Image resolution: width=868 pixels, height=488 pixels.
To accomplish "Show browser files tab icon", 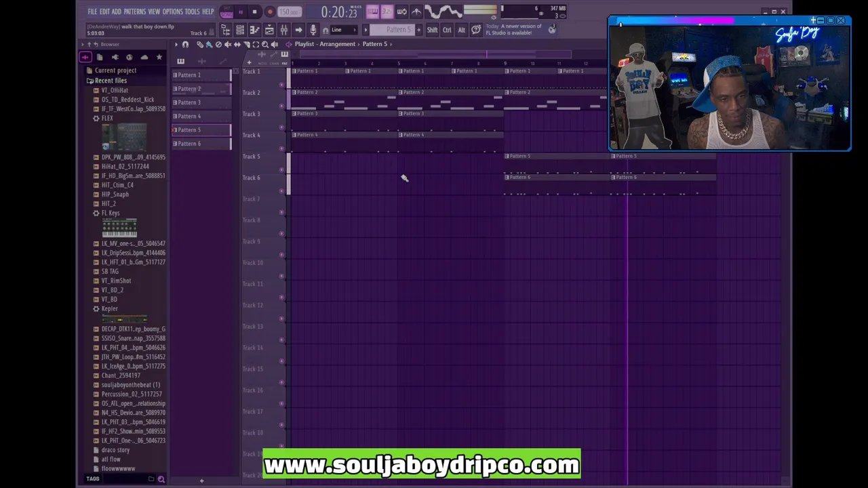I will (x=100, y=57).
